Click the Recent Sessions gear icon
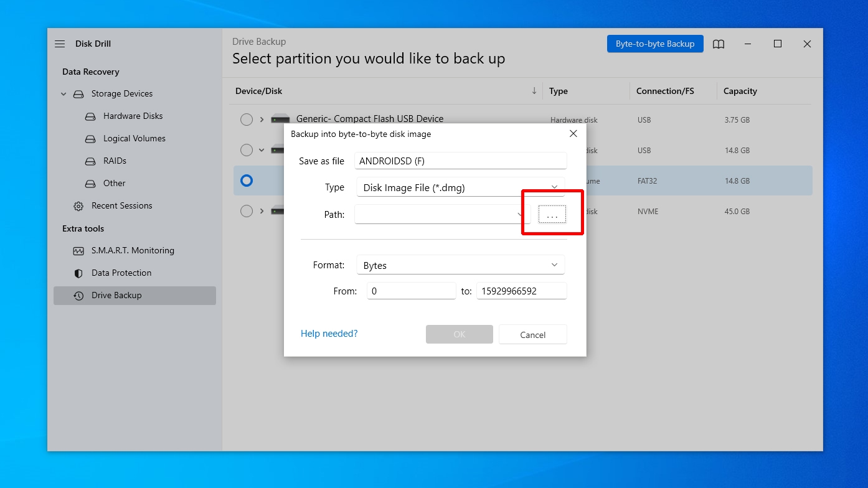868x488 pixels. coord(78,206)
